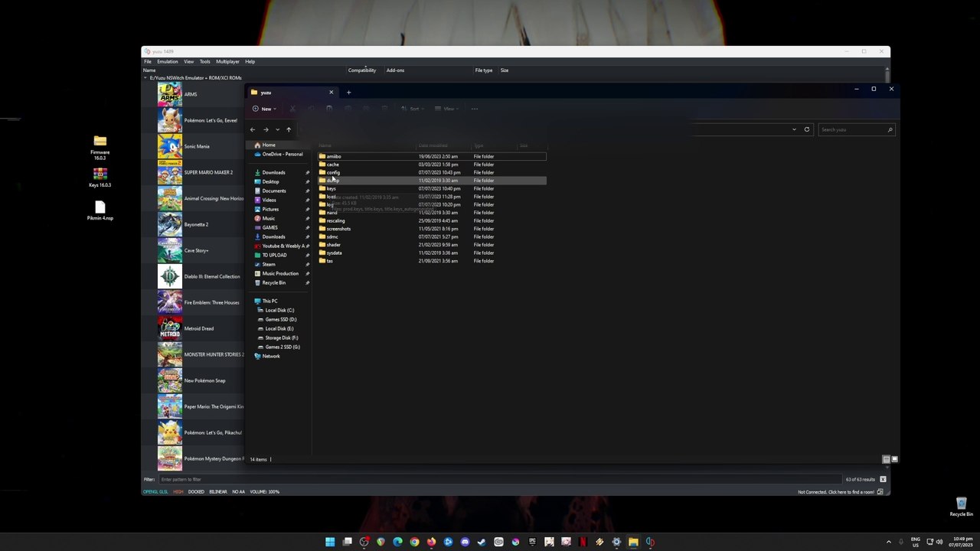Open the View menu in yuzu
The width and height of the screenshot is (980, 551).
[x=188, y=61]
